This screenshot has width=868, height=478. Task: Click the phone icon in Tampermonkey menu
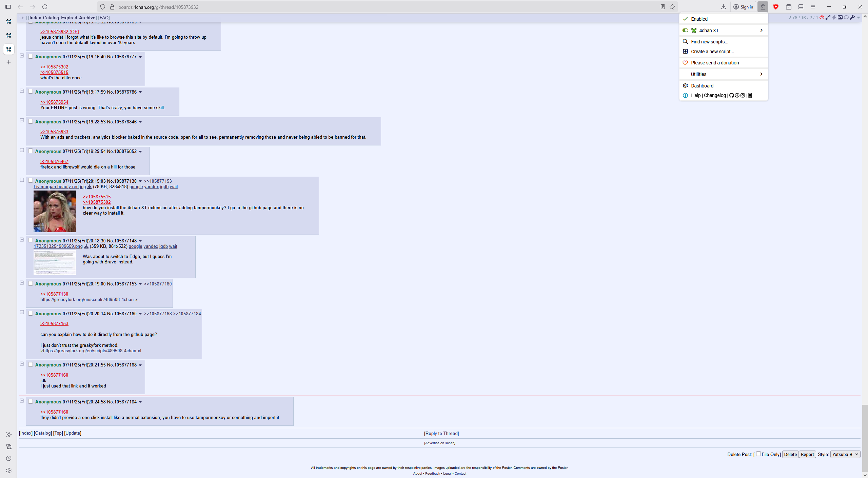pyautogui.click(x=750, y=95)
